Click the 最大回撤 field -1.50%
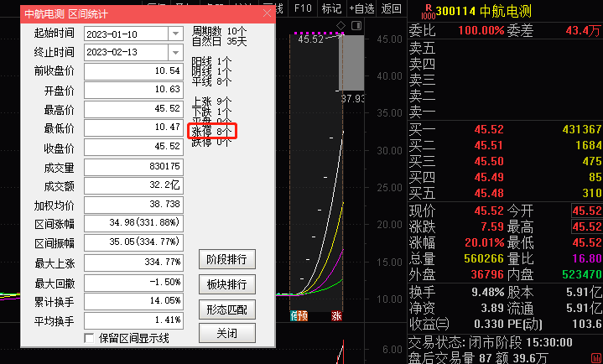The height and width of the screenshot is (364, 603). coord(133,283)
